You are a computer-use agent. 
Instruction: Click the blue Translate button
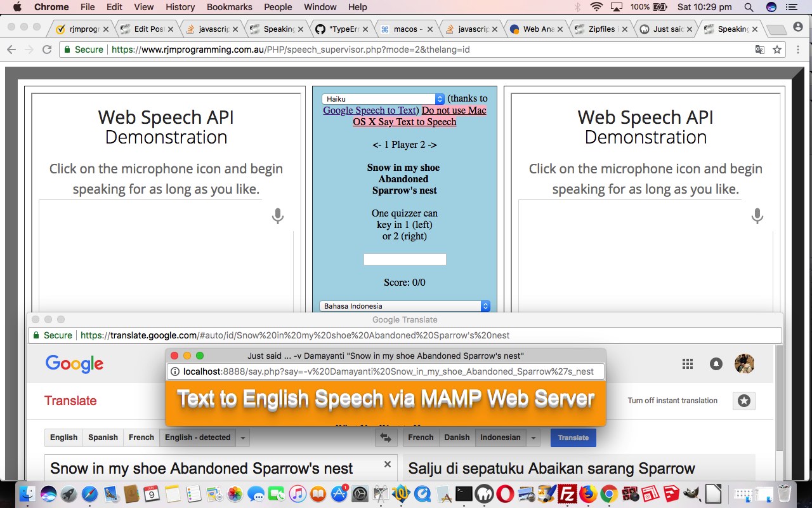[x=573, y=438]
